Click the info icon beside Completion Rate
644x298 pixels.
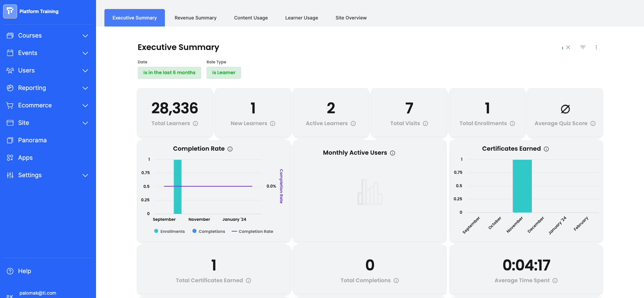pos(230,149)
